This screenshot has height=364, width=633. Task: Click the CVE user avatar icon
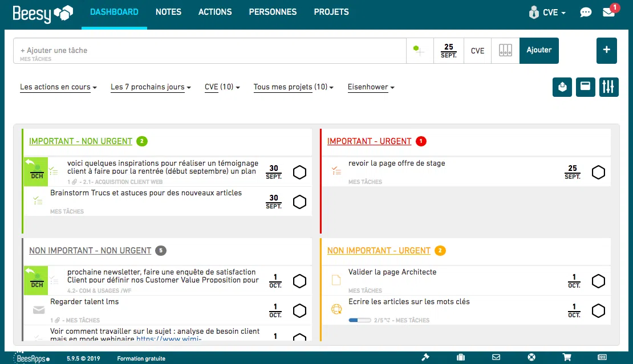point(534,13)
